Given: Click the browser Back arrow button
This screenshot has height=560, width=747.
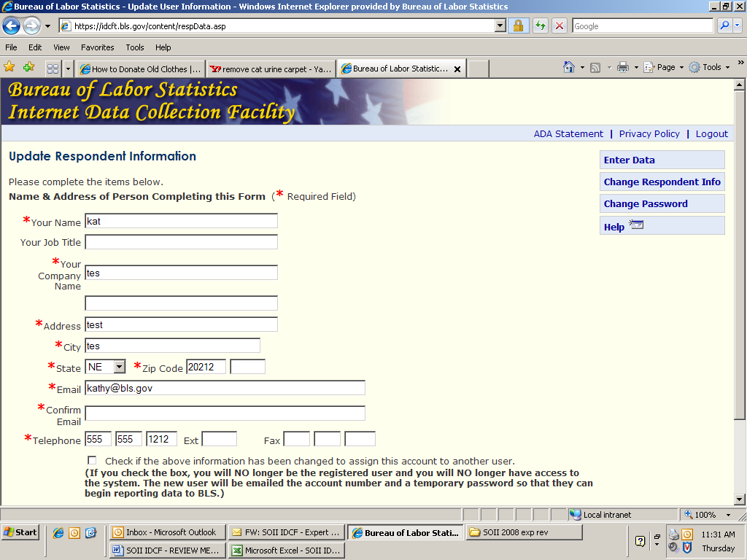Looking at the screenshot, I should click(x=12, y=26).
